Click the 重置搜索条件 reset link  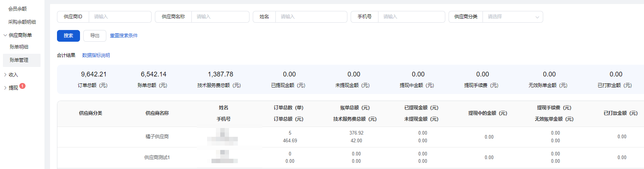click(124, 36)
